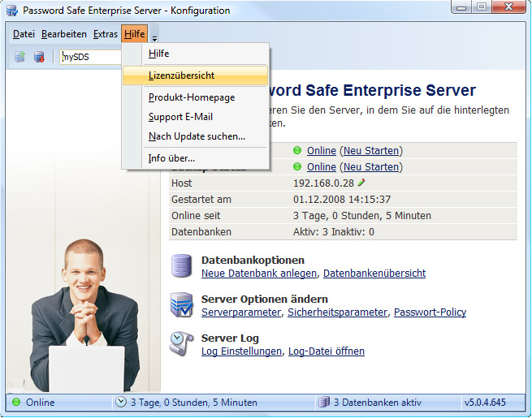The image size is (532, 418).
Task: Click the first Online link in status table
Action: [322, 150]
